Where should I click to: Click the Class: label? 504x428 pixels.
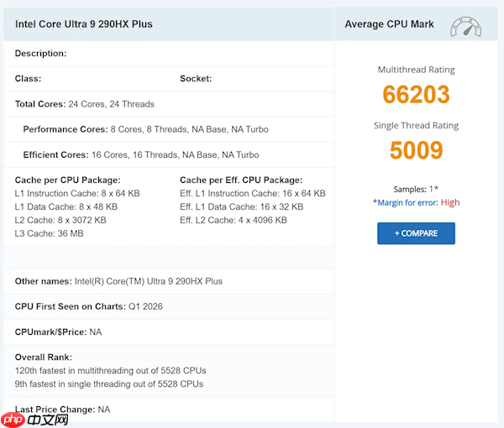pos(28,79)
